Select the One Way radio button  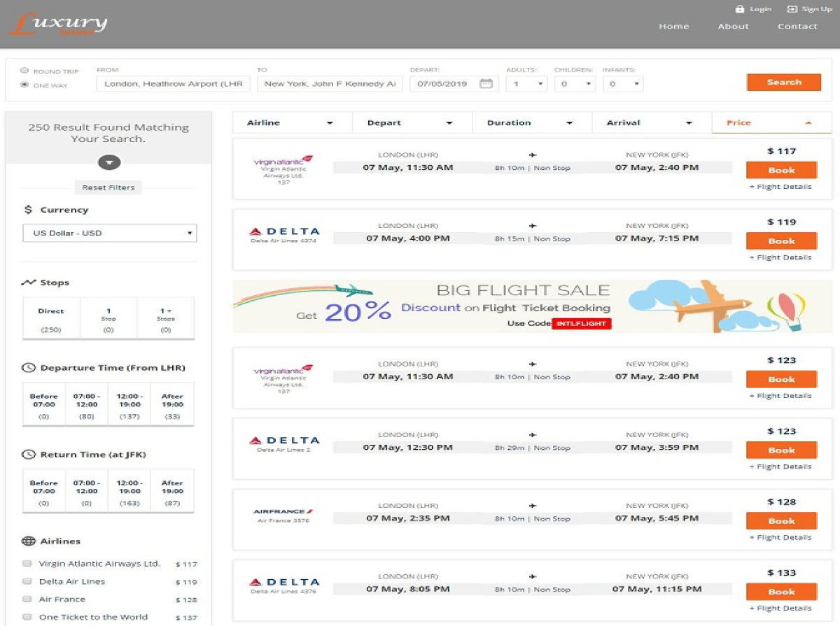24,85
